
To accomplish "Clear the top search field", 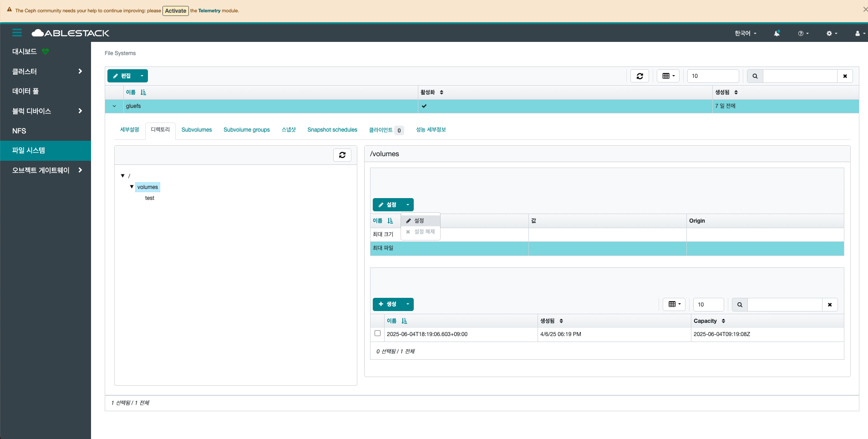I will pyautogui.click(x=845, y=76).
